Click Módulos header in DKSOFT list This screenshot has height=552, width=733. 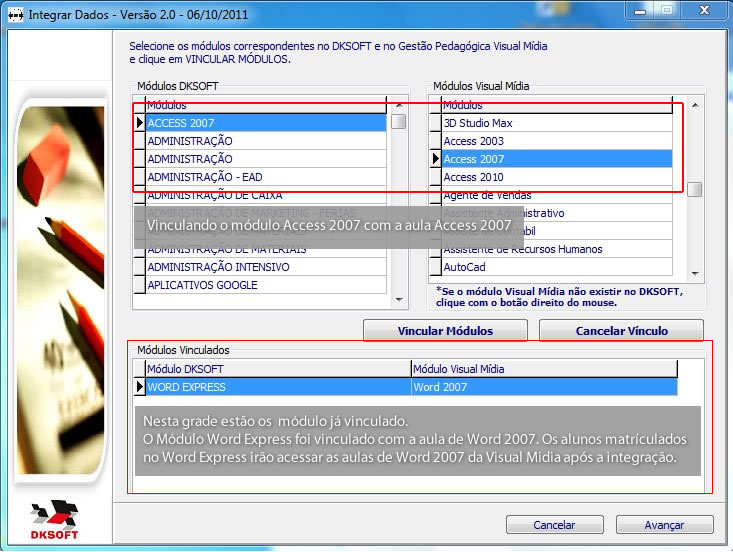[x=266, y=105]
